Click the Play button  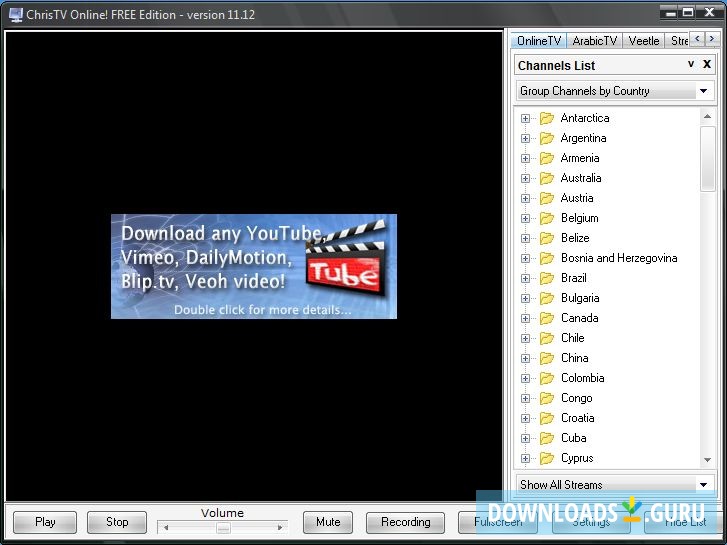pyautogui.click(x=45, y=522)
